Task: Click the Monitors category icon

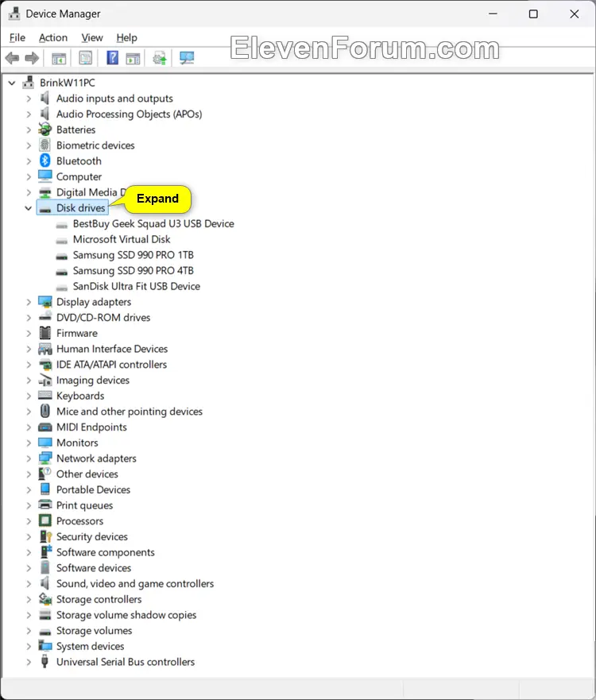Action: point(45,443)
